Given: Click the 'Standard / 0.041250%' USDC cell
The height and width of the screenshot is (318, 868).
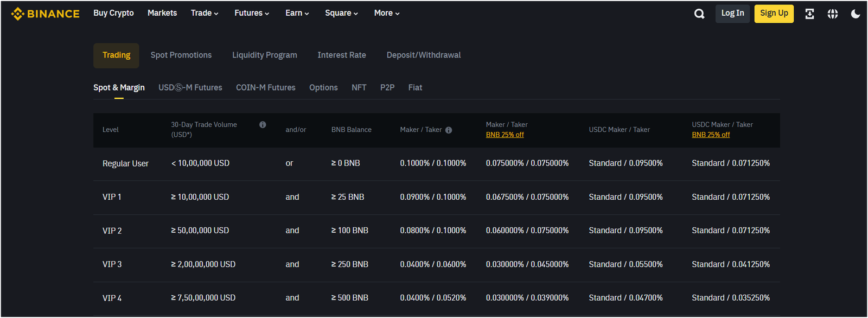Looking at the screenshot, I should 731,264.
